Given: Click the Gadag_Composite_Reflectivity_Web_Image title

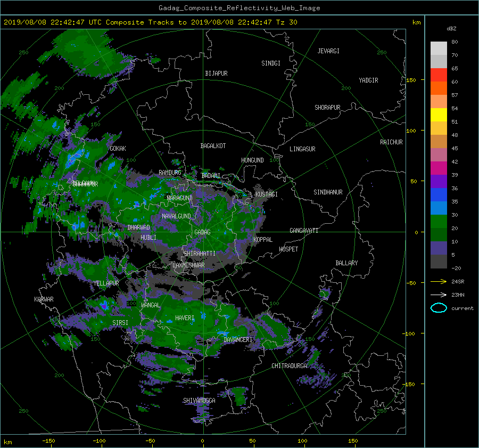Looking at the screenshot, I should pyautogui.click(x=239, y=8).
